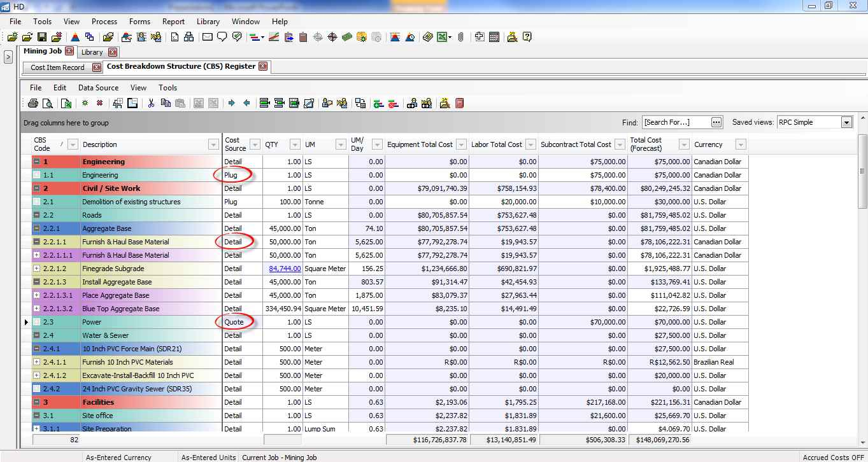Screen dimensions: 868x462
Task: Click the Print icon in register toolbar
Action: coord(33,103)
